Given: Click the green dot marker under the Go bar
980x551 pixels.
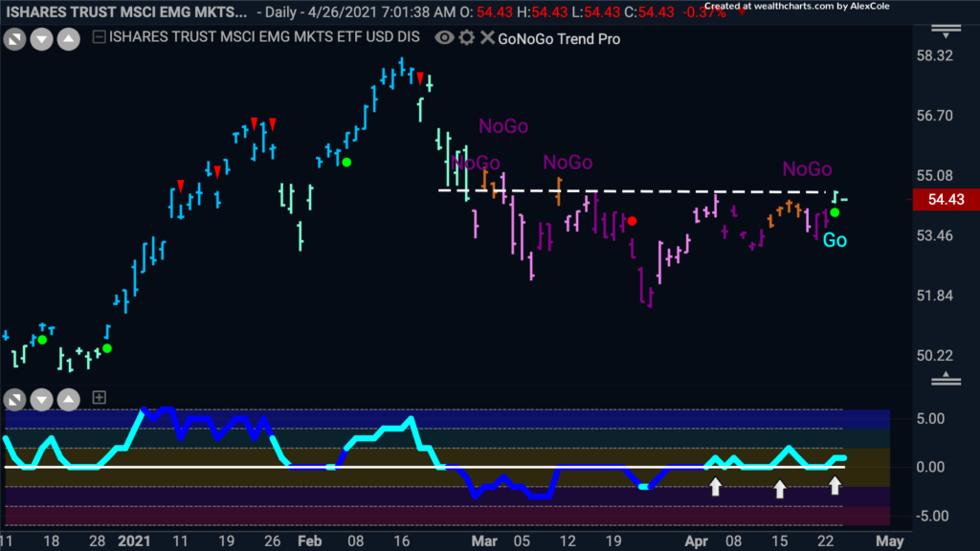Looking at the screenshot, I should (x=835, y=213).
